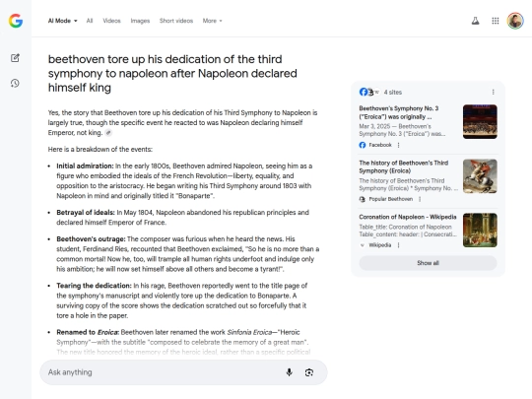Open Coronation of Napoleon Wikipedia link

click(408, 217)
